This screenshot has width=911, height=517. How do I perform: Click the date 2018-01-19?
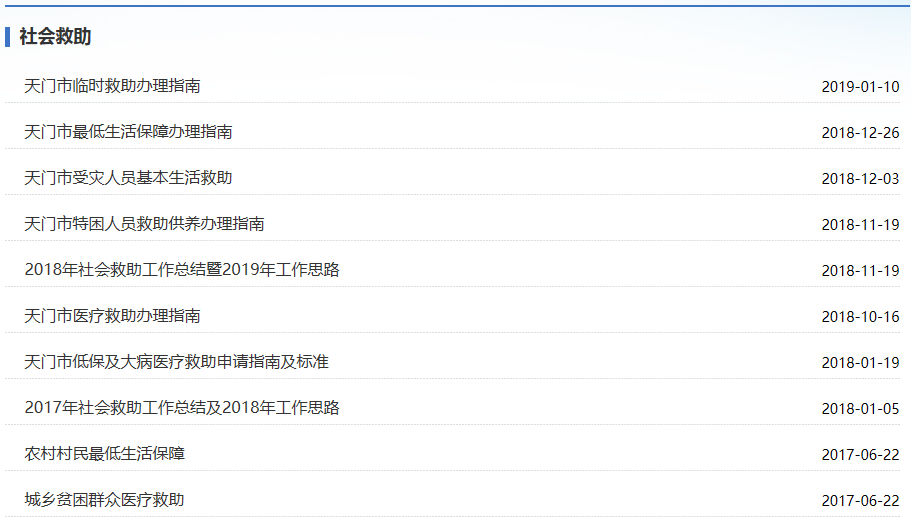pos(860,363)
